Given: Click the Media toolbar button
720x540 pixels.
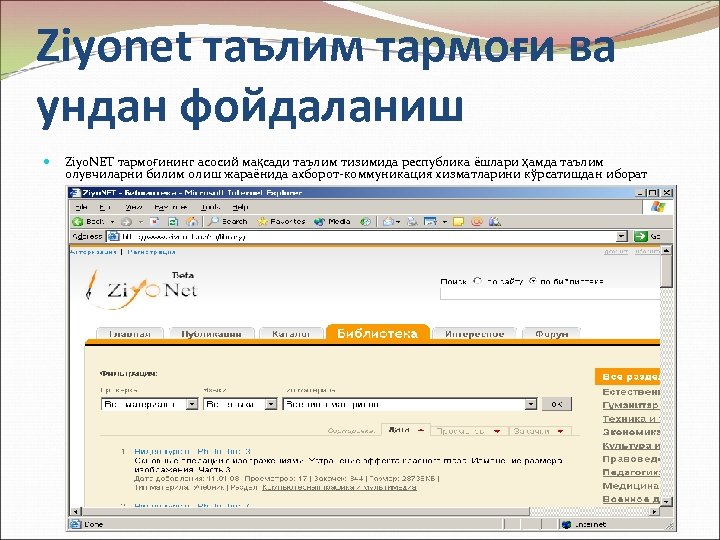Looking at the screenshot, I should 332,222.
